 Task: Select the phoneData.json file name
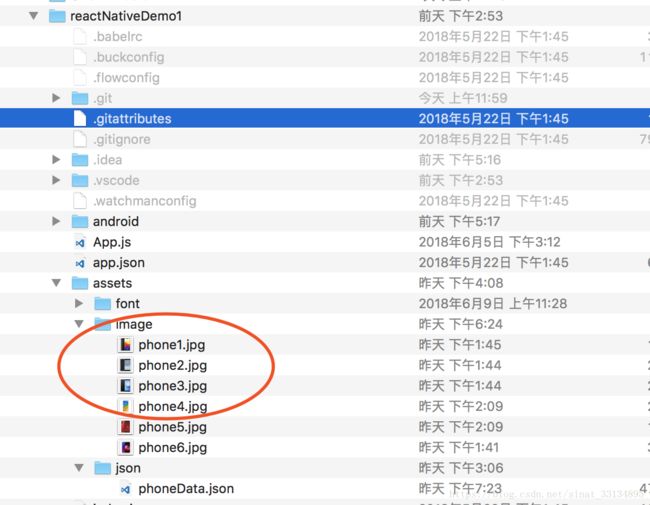pyautogui.click(x=186, y=488)
